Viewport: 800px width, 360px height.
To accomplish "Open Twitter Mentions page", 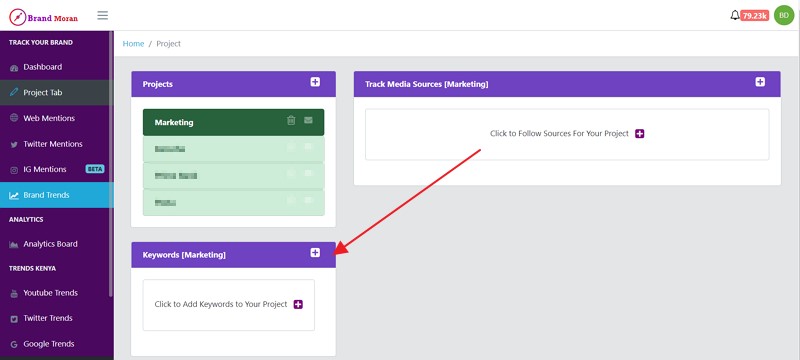I will pos(57,144).
